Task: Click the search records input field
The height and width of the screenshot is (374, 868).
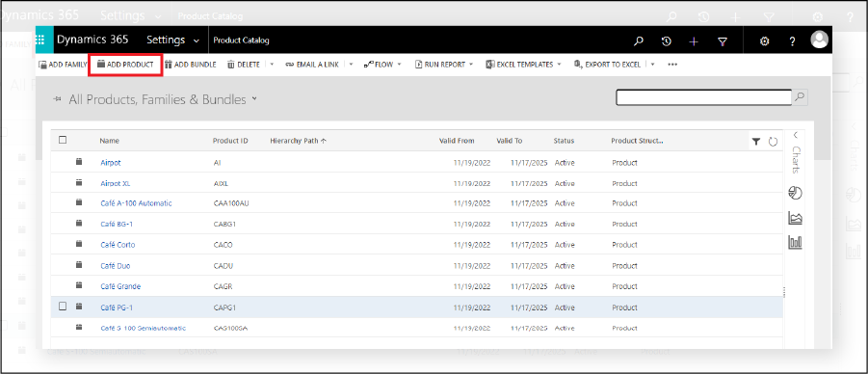Action: tap(704, 97)
